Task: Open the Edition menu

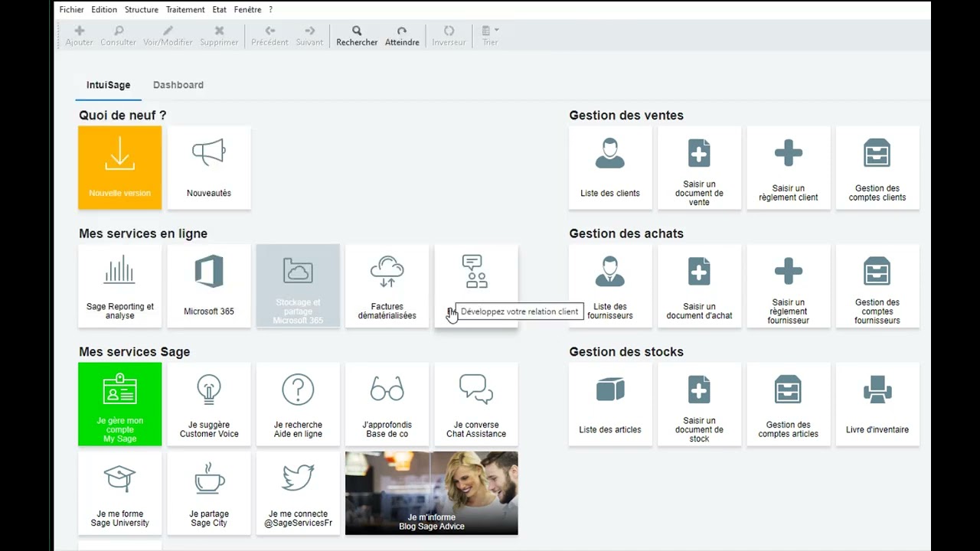Action: click(104, 10)
